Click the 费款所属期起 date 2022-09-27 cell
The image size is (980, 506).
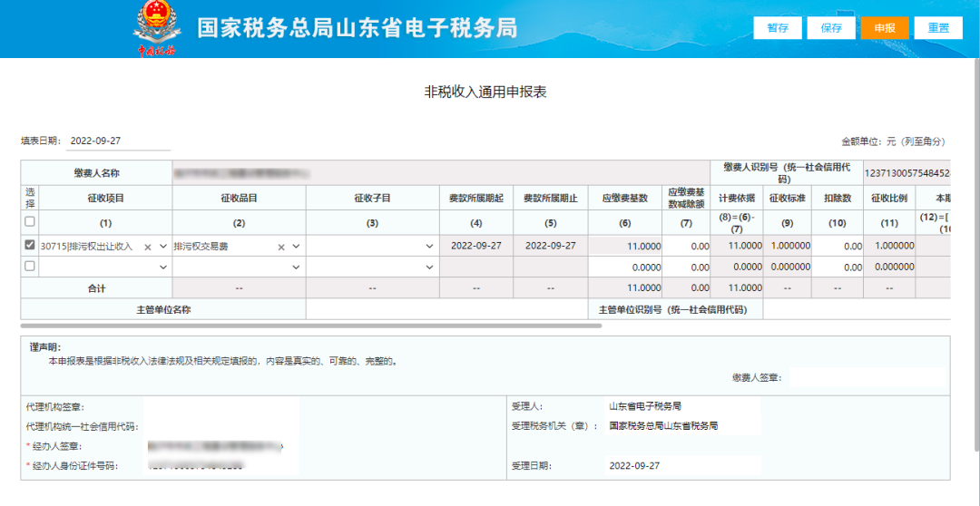click(x=476, y=246)
